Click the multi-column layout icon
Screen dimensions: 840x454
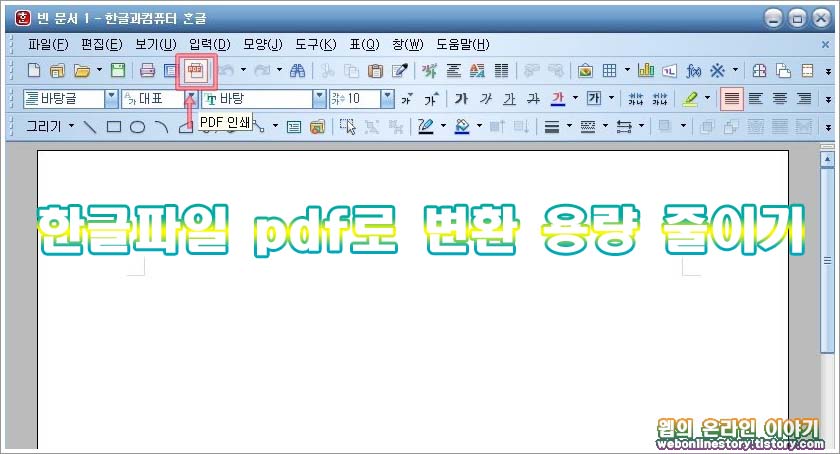[x=501, y=70]
